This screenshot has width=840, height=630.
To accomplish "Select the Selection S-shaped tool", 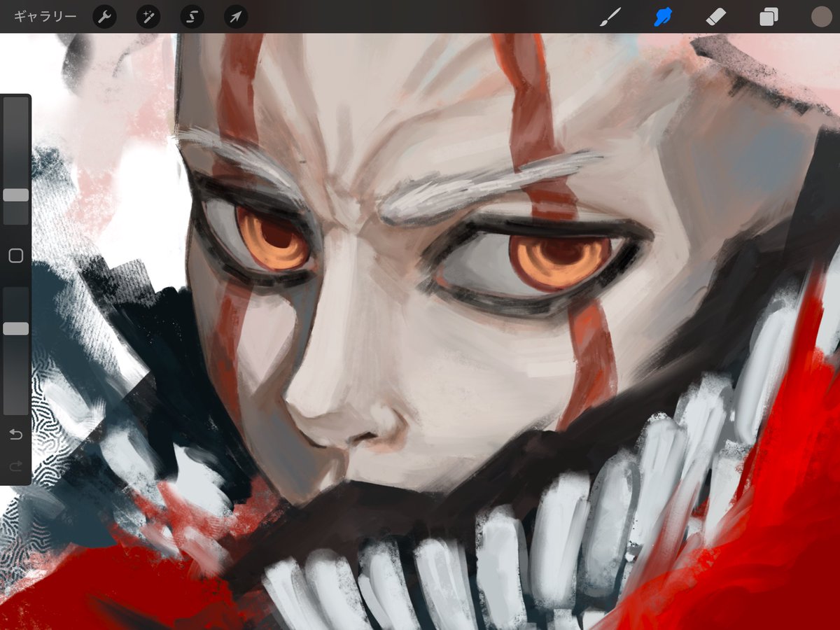I will coord(192,17).
